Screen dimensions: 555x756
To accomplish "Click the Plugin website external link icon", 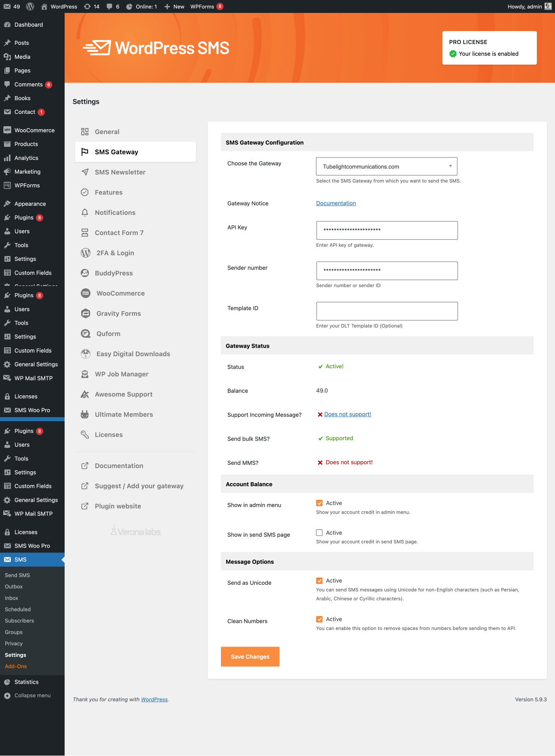I will point(85,506).
